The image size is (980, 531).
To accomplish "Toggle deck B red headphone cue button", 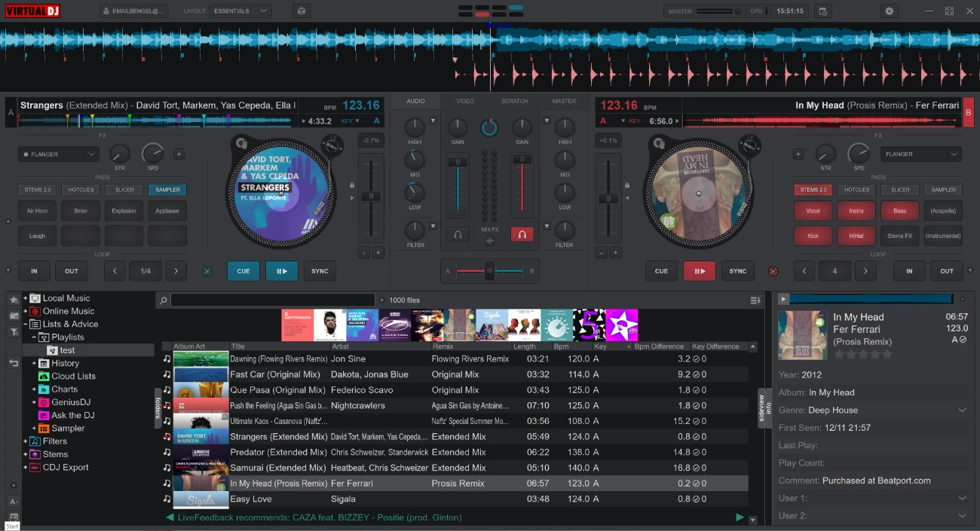I will (522, 235).
